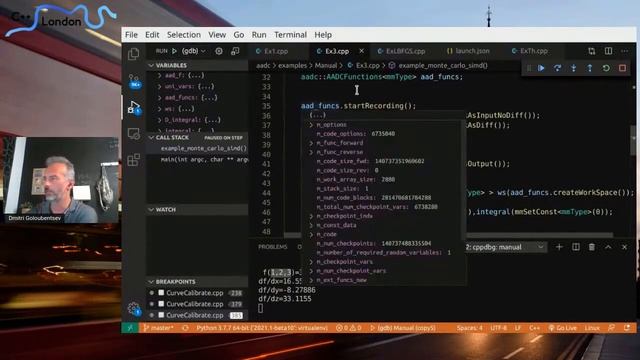Continue debugging in the debug toolbar
Screen dimensions: 640x360
pos(541,68)
